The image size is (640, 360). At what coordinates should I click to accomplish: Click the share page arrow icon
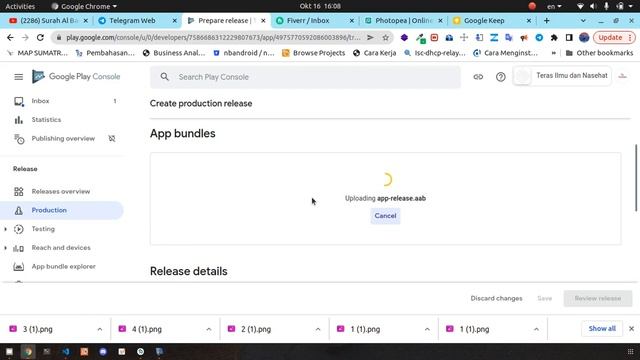pyautogui.click(x=370, y=38)
